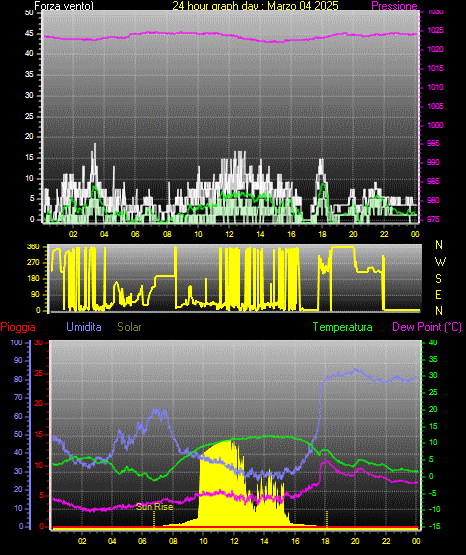Click -10 on the green temperature axis
The image size is (466, 555).
(435, 510)
